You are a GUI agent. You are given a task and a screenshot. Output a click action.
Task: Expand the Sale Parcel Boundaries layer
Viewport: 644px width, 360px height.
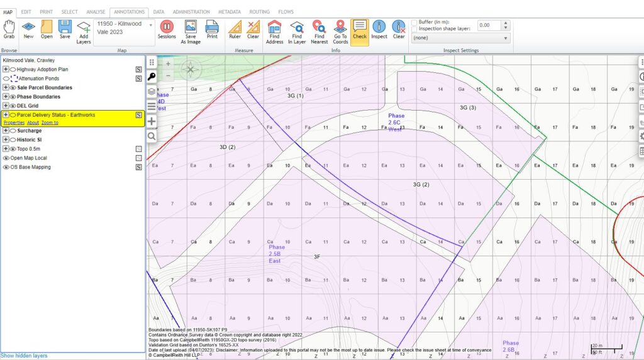(6, 87)
